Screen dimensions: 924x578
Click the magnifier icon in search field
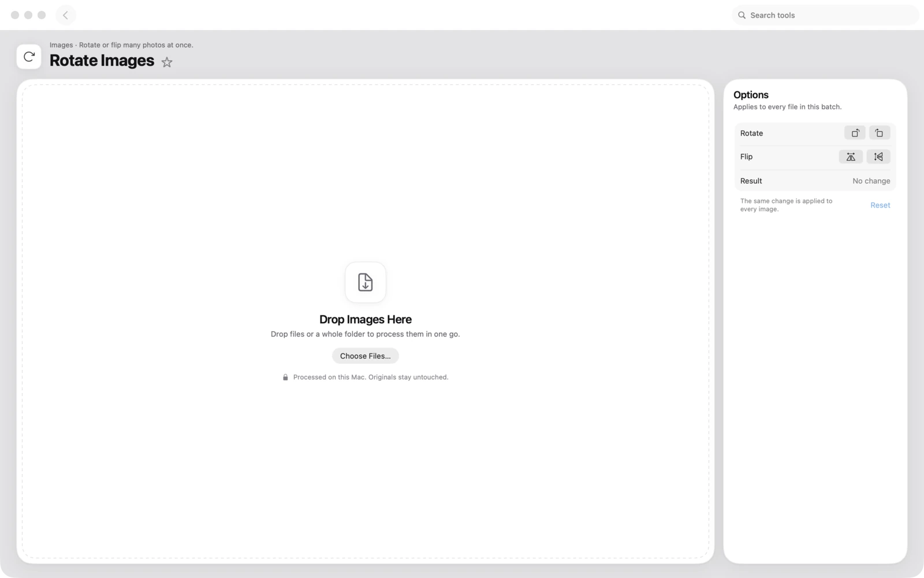tap(742, 15)
